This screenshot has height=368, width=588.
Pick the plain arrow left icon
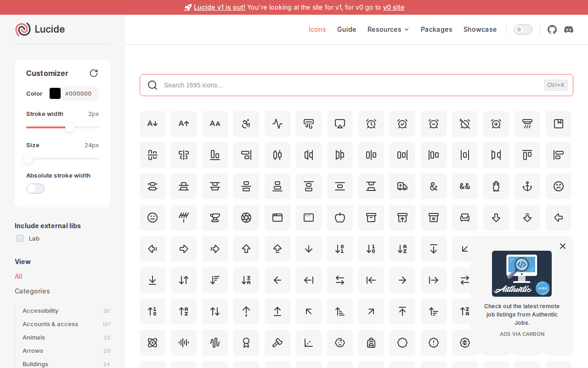pos(277,280)
